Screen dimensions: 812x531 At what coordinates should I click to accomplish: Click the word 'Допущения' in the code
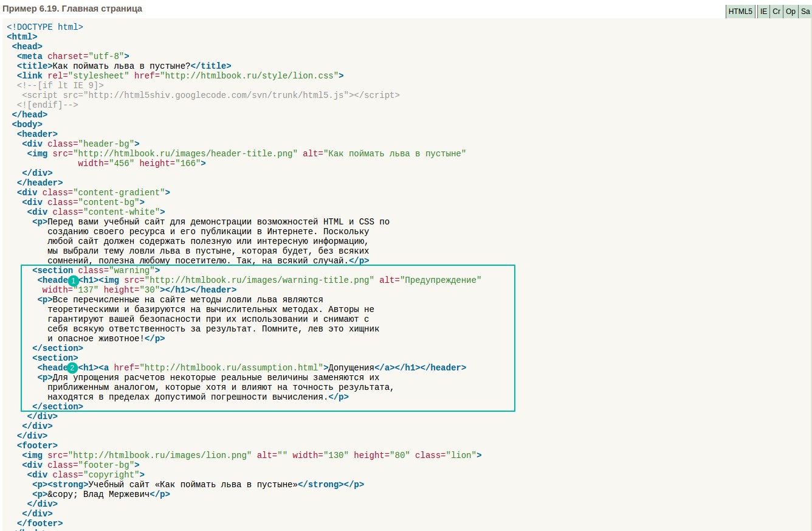(x=351, y=367)
